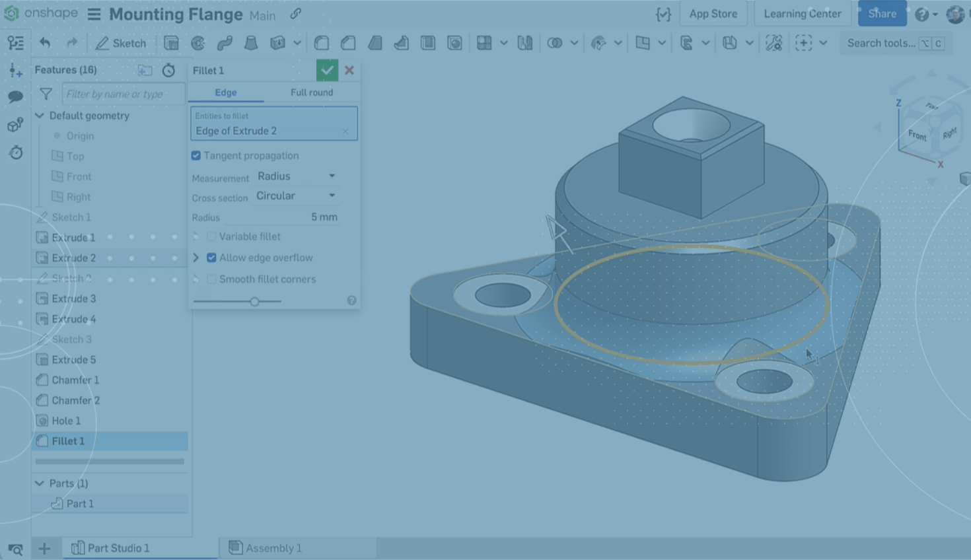Open the Assembly 1 tab
971x560 pixels.
[273, 548]
